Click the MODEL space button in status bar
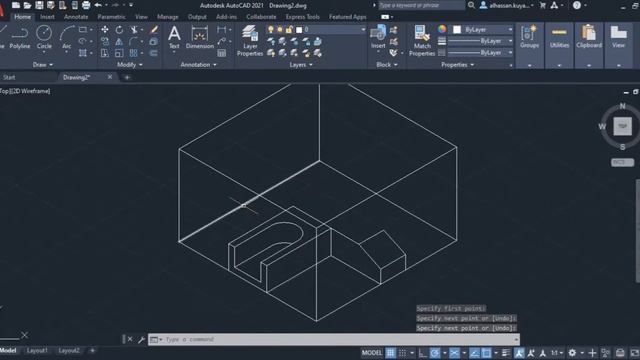640x360 pixels. 371,353
